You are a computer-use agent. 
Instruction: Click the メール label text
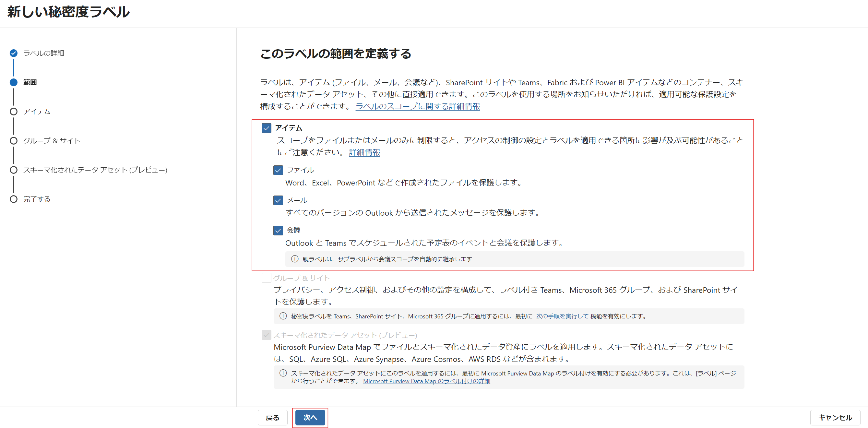tap(297, 200)
